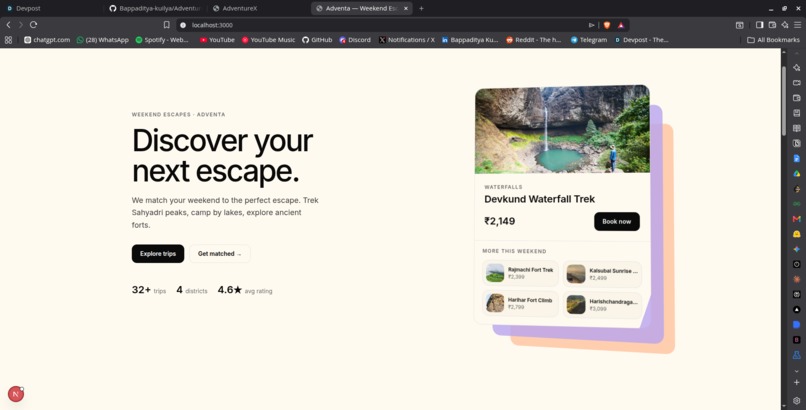Open the wallet icon in the sidebar
Viewport: 806px width, 410px height.
click(x=796, y=98)
